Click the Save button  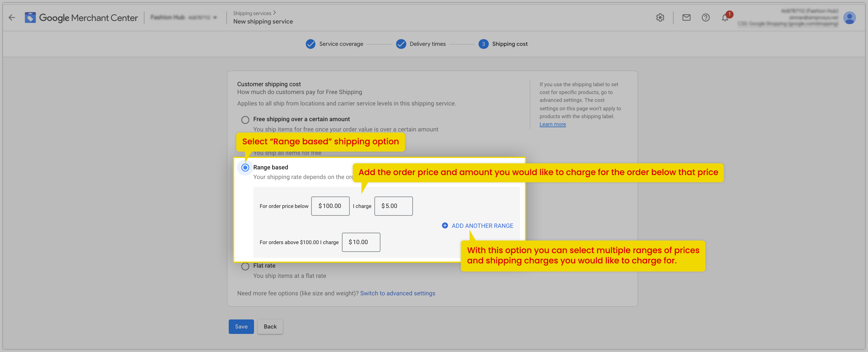pyautogui.click(x=241, y=326)
